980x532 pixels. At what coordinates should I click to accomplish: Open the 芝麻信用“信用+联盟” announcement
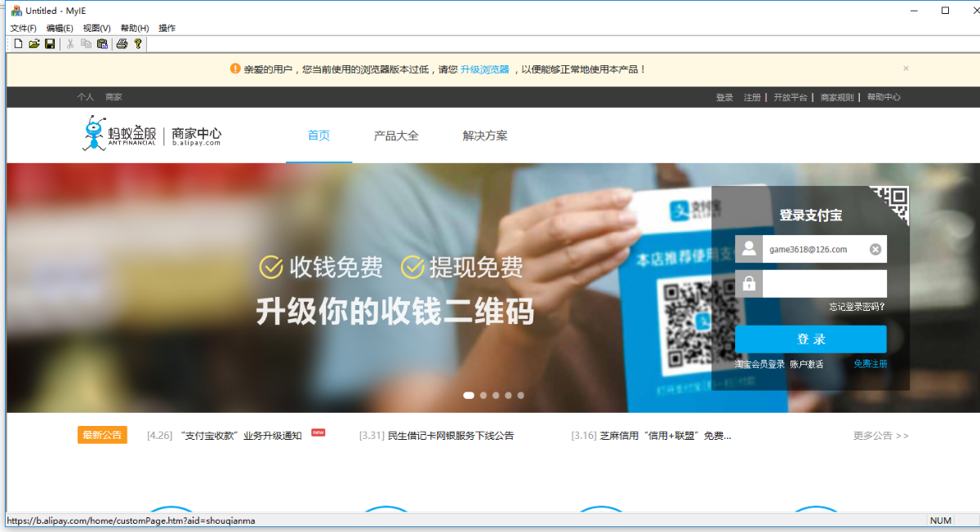[666, 436]
